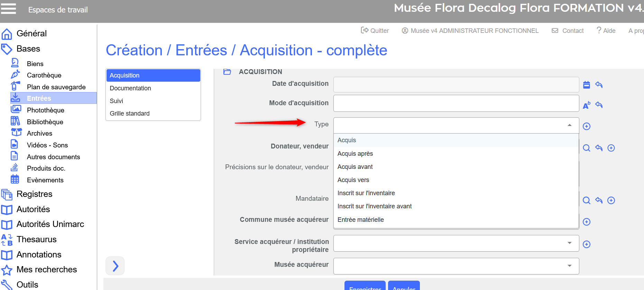The height and width of the screenshot is (290, 644).
Task: Open the Contact link
Action: [568, 31]
